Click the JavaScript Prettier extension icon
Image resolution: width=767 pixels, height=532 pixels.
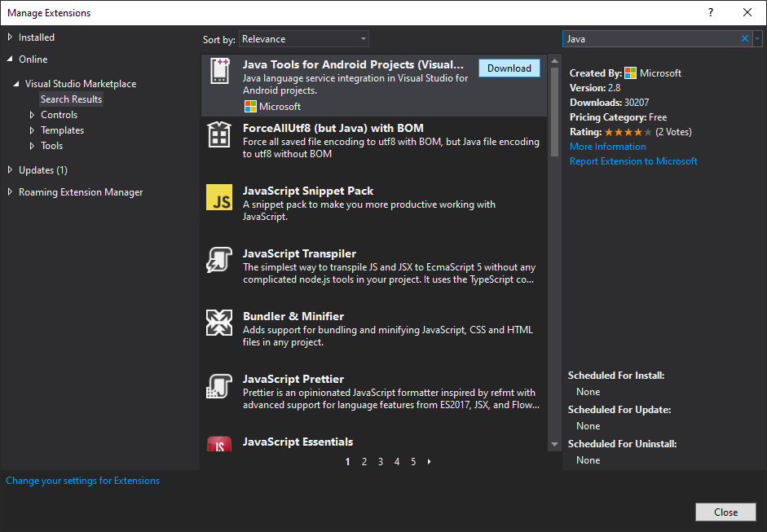point(218,385)
